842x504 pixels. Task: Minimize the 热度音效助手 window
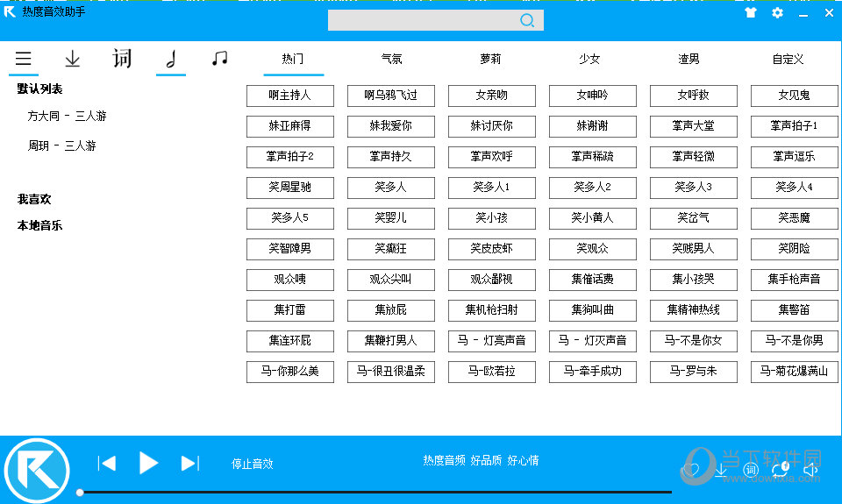point(803,14)
